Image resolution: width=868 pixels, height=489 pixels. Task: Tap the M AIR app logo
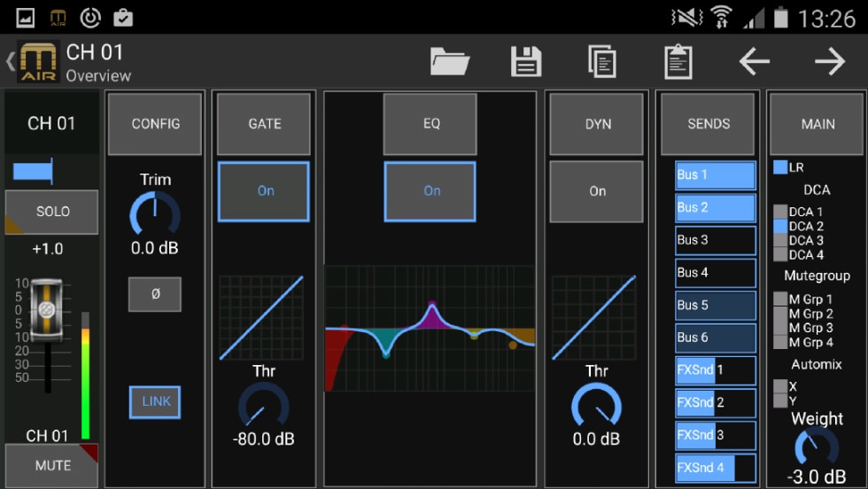(38, 62)
